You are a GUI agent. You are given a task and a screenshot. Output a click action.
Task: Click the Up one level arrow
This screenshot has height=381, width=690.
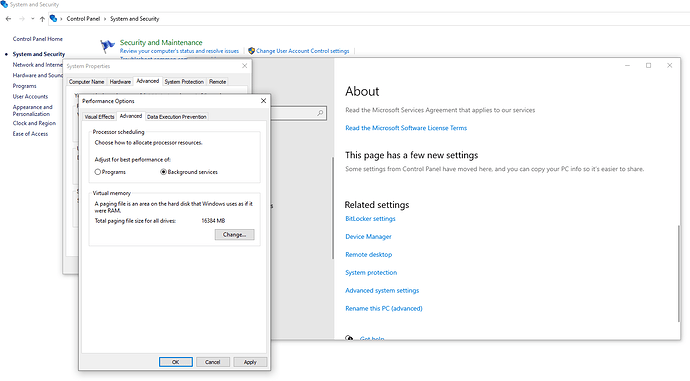[x=42, y=19]
